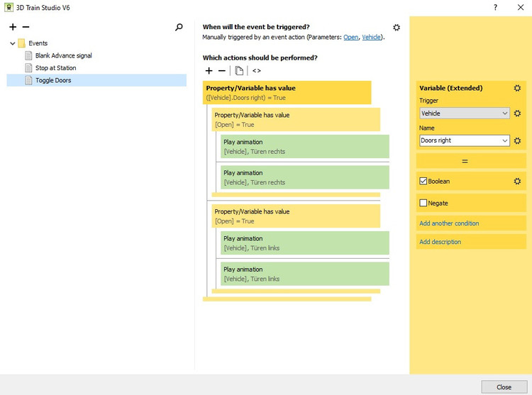This screenshot has height=395, width=532.
Task: Click the remove event minus icon
Action: 26,27
